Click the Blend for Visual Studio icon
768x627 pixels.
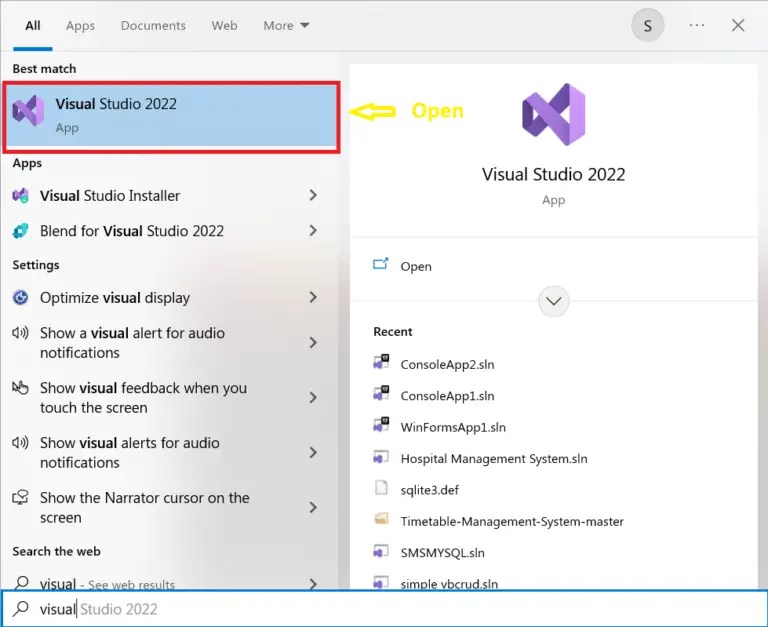tap(21, 231)
